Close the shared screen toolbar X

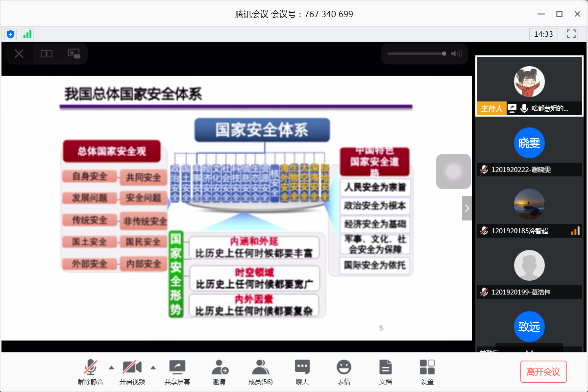pyautogui.click(x=19, y=54)
